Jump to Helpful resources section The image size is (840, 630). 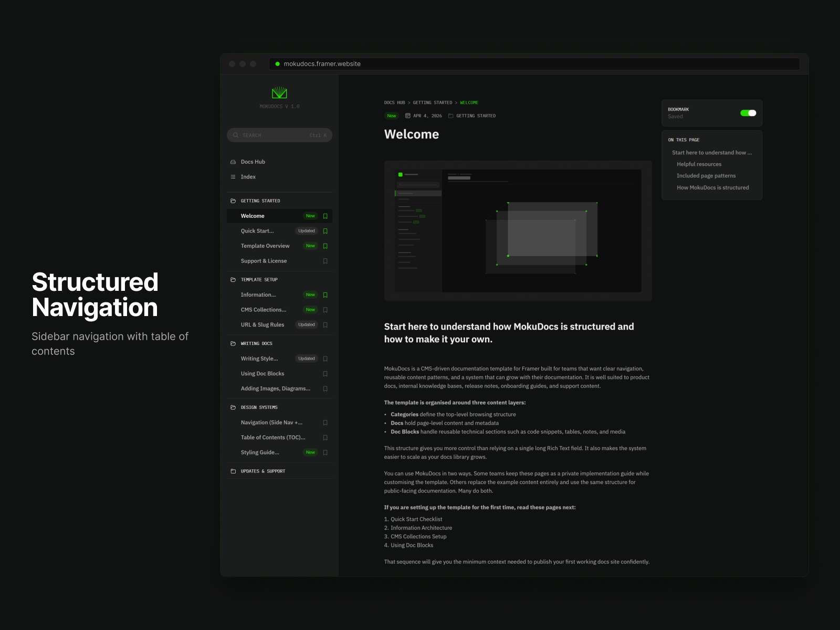[x=699, y=164]
